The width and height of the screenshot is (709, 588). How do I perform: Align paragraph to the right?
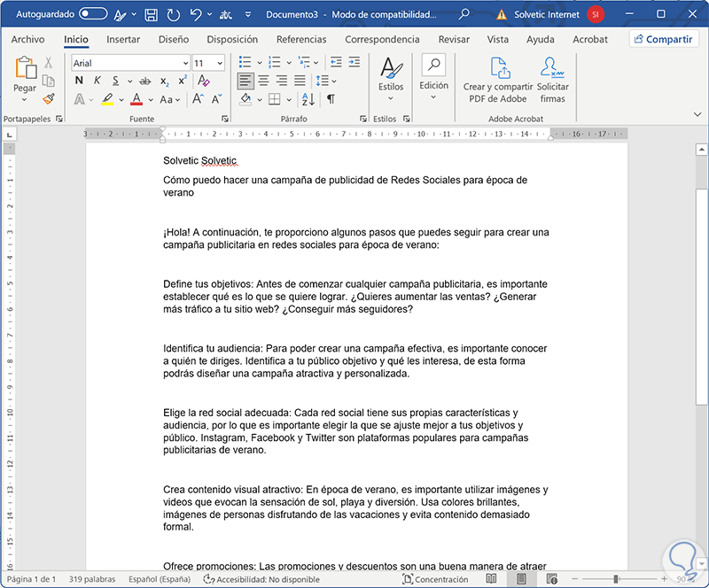pos(282,81)
